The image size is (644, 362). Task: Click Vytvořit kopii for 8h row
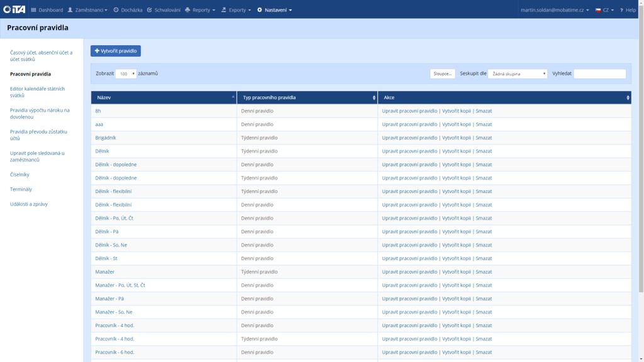tap(457, 111)
